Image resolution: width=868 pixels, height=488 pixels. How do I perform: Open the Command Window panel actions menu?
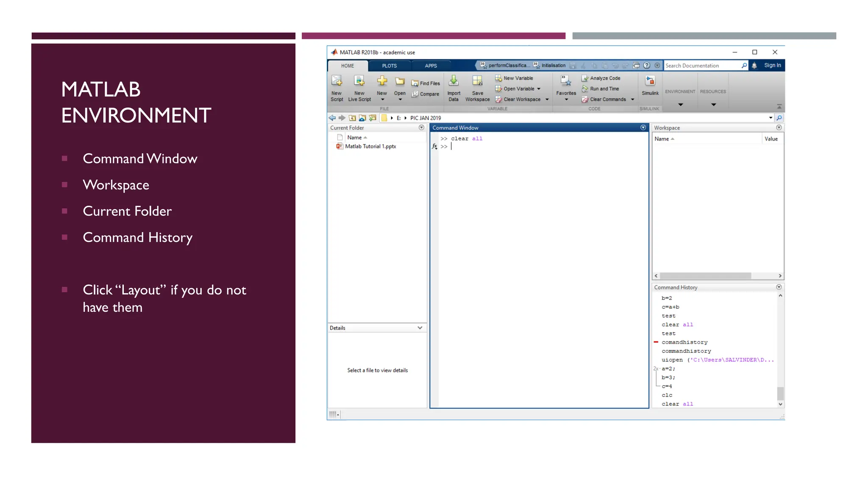pos(643,128)
